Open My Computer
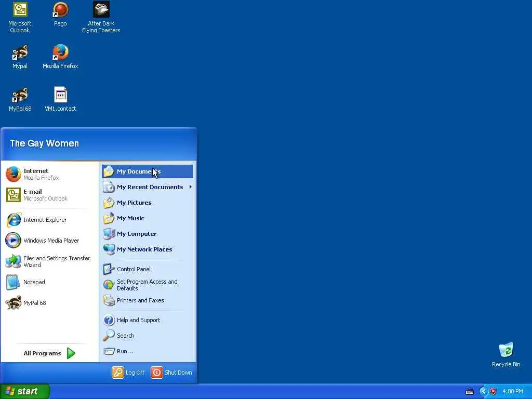Image resolution: width=532 pixels, height=399 pixels. (x=148, y=234)
